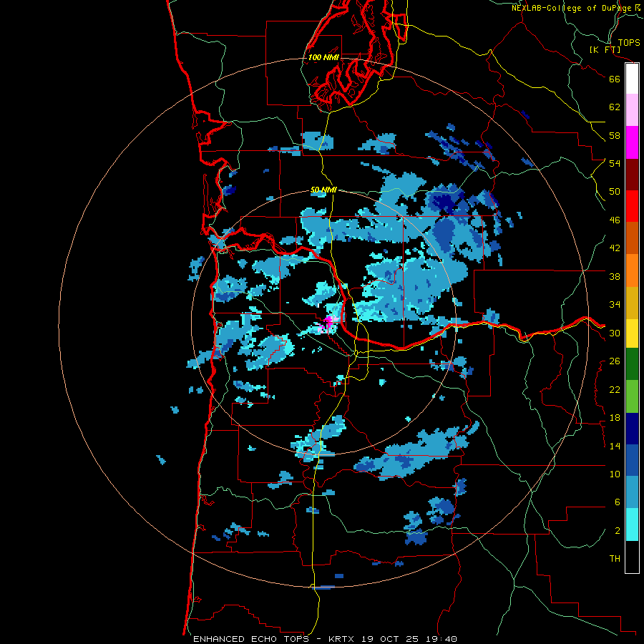This screenshot has height=644, width=644.
Task: Select the light pink legend color swatch
Action: coord(632,109)
